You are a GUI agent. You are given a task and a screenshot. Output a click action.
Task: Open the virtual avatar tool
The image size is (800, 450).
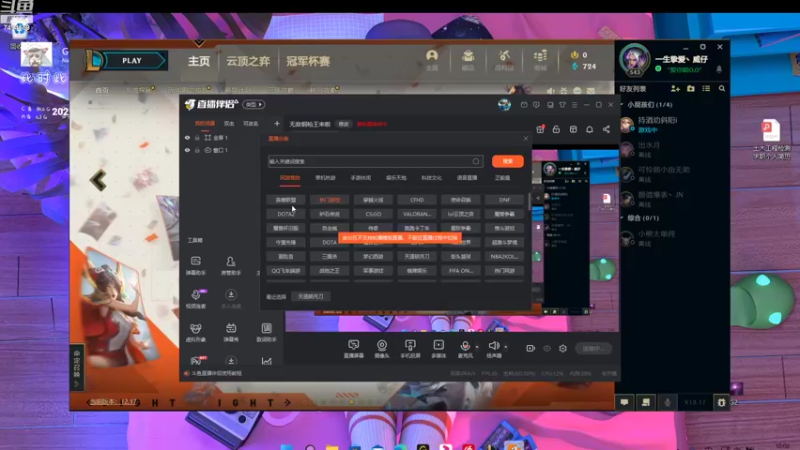(x=195, y=332)
